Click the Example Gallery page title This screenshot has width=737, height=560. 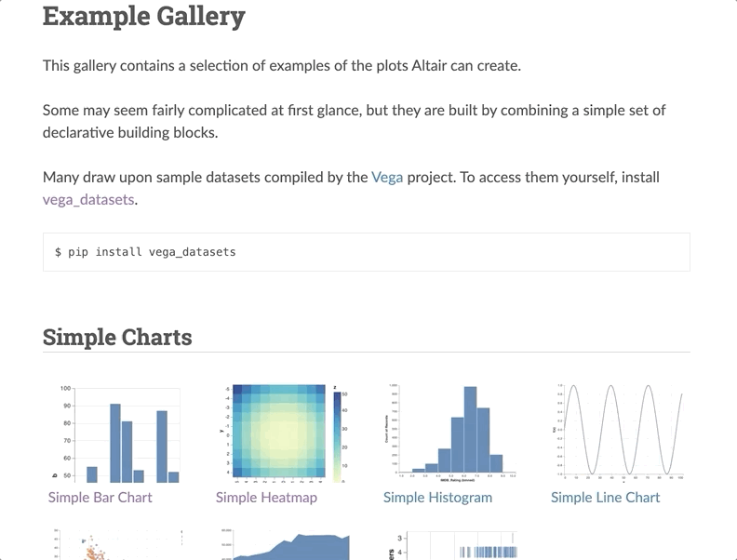click(x=144, y=17)
